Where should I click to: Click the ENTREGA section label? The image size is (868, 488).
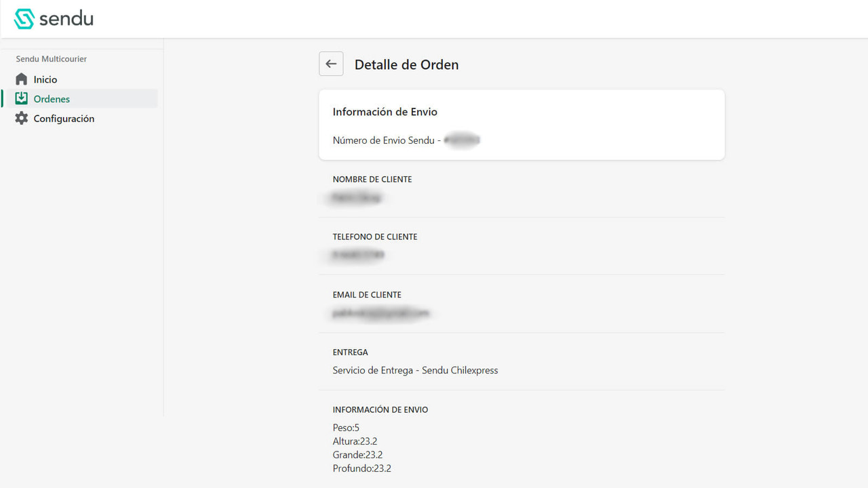tap(351, 352)
